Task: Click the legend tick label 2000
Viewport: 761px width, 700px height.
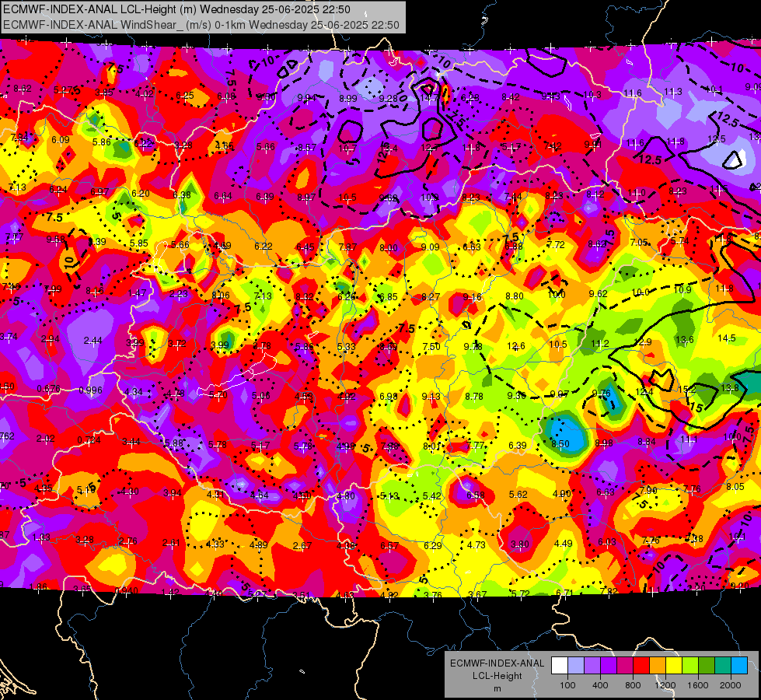Action: point(730,685)
